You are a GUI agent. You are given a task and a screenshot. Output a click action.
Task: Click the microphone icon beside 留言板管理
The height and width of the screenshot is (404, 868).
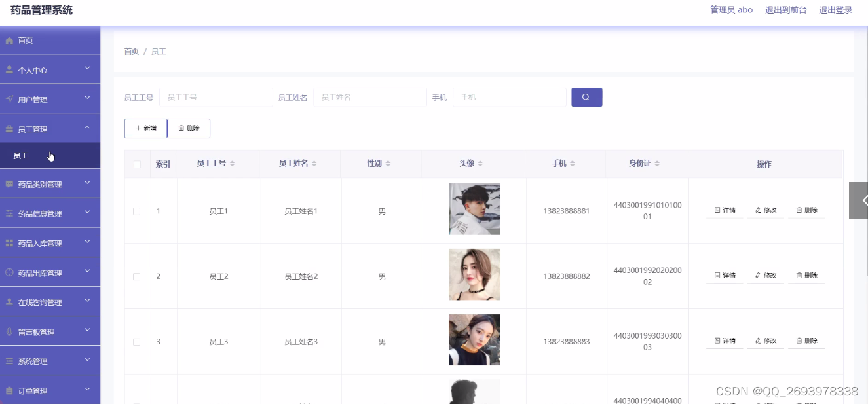point(9,331)
